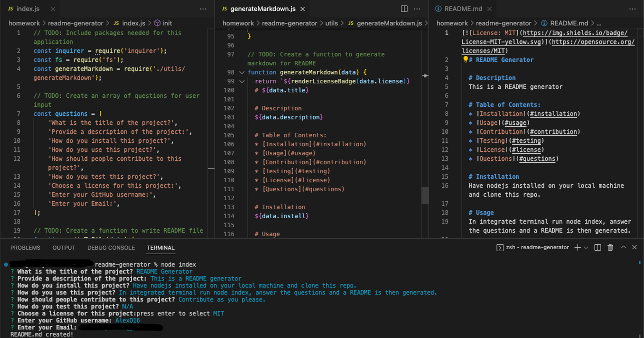Open readme-generator breadcrumb in README.md editor
Viewport: 644px width, 338px height.
[x=503, y=23]
